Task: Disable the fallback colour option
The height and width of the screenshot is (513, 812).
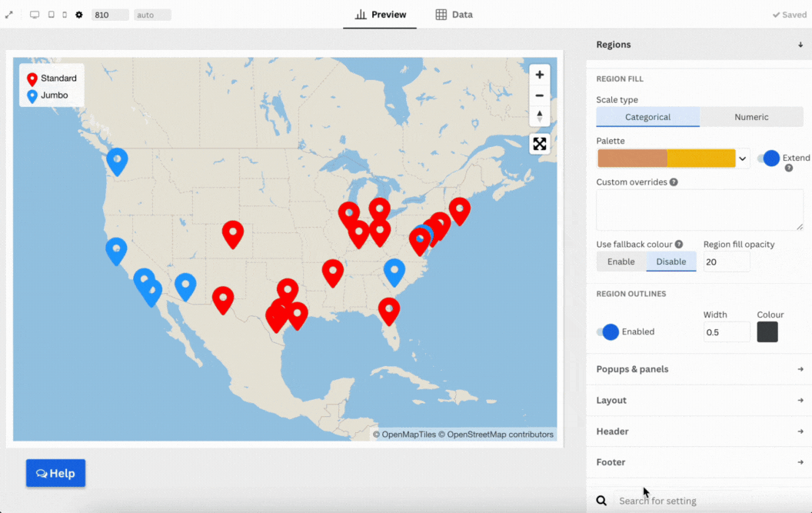Action: (671, 261)
